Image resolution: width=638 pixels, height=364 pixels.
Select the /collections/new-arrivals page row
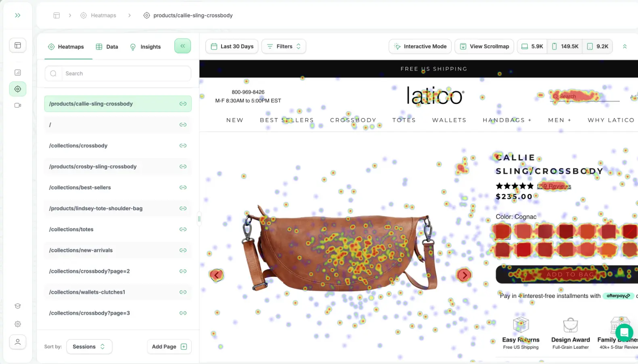[118, 250]
